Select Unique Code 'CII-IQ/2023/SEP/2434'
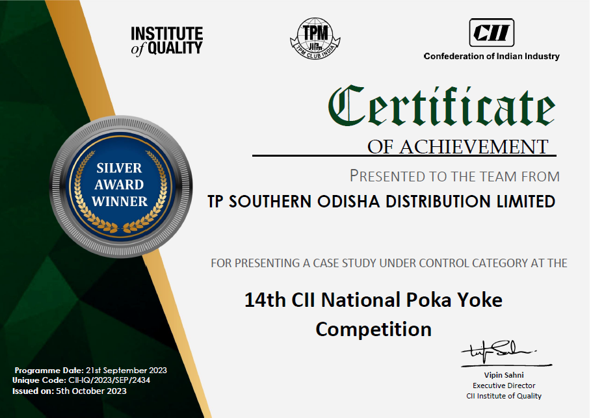 pyautogui.click(x=109, y=380)
